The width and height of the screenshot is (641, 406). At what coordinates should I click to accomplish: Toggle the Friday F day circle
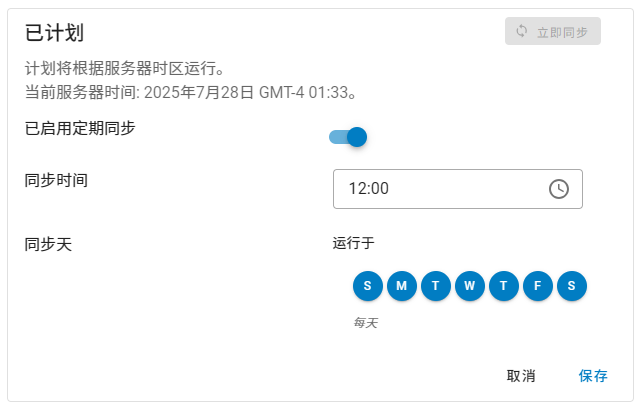coord(538,286)
